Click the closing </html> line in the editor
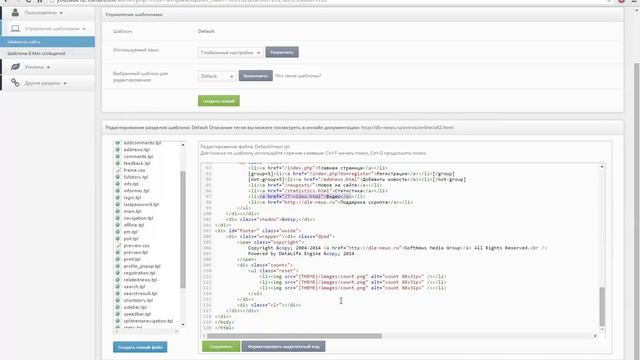 pos(224,328)
